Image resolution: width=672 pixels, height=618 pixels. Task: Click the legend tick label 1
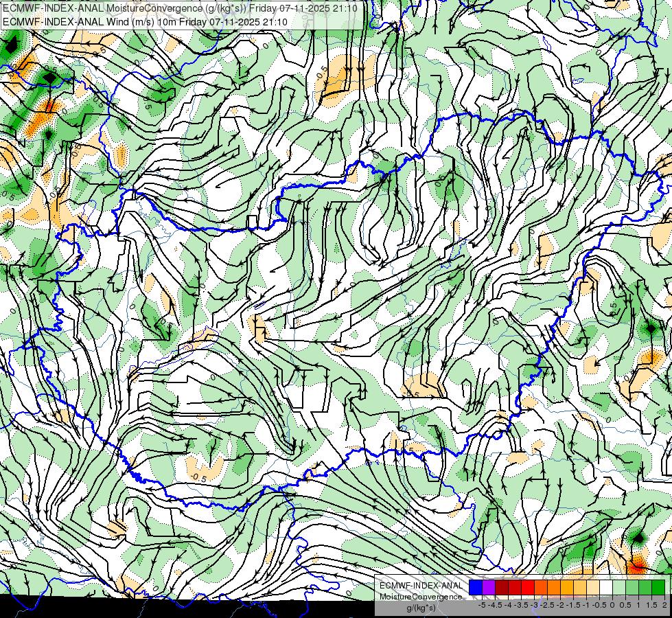coord(638,605)
